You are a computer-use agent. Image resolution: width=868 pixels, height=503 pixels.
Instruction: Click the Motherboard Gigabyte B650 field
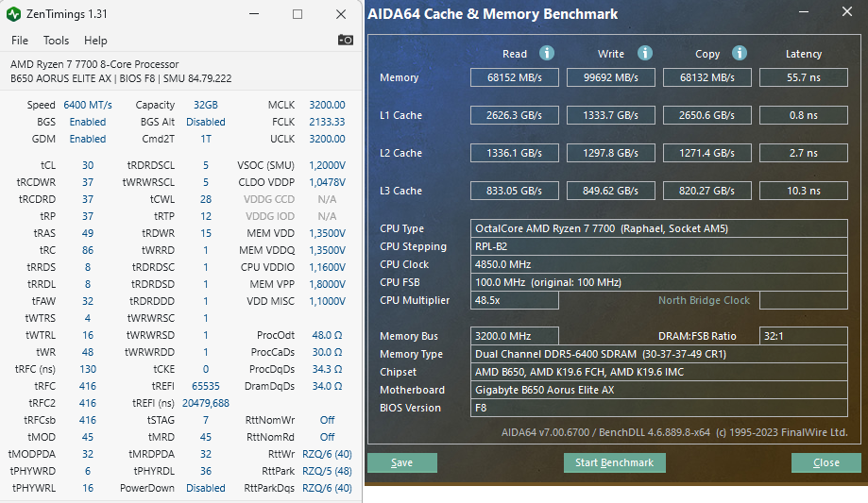click(658, 390)
